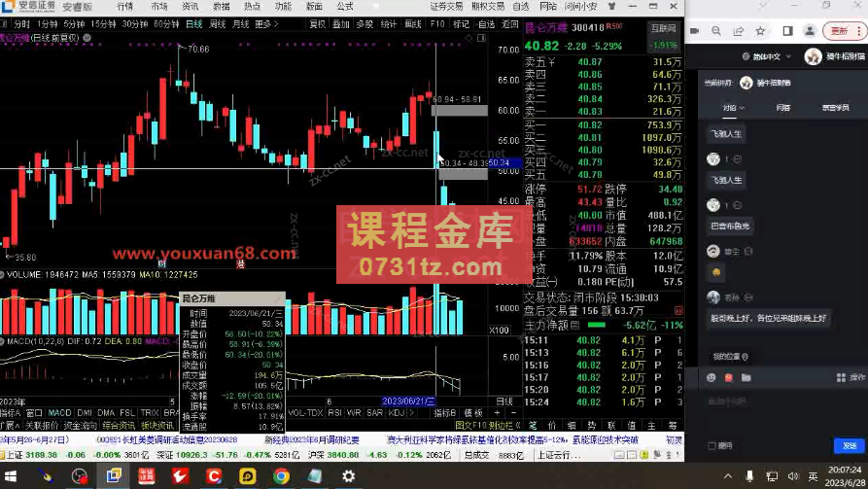
Task: Click 画线 drawing tool button
Action: point(413,23)
